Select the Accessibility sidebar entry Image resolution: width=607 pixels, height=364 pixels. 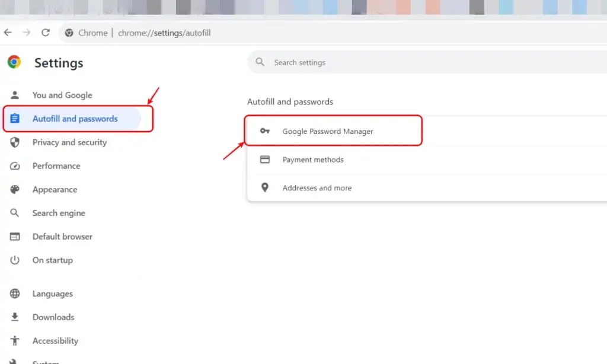click(x=55, y=341)
